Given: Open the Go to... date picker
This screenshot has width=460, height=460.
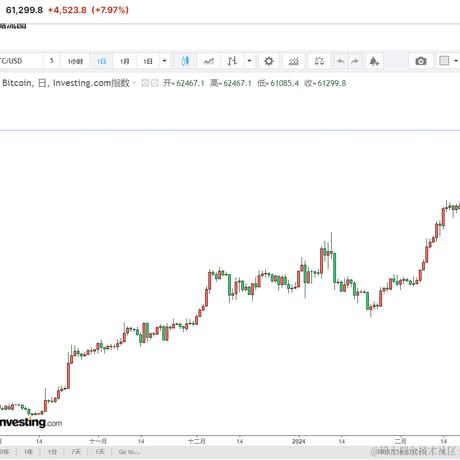Looking at the screenshot, I should [x=129, y=452].
